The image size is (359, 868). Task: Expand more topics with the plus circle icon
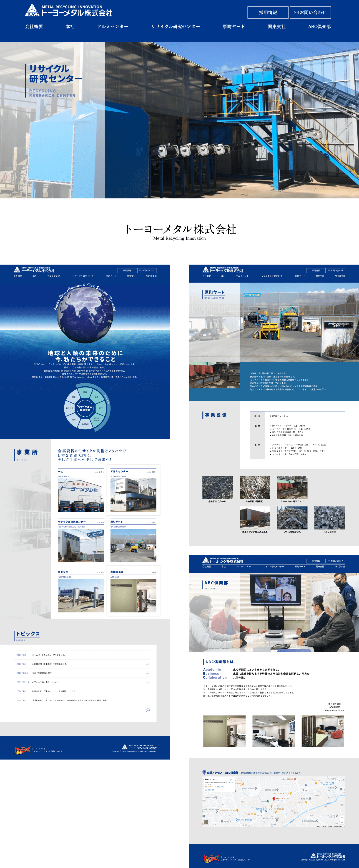[x=148, y=710]
